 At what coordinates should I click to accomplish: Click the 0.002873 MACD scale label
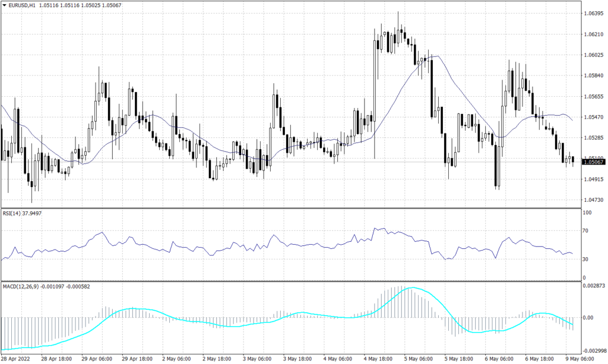[594, 285]
